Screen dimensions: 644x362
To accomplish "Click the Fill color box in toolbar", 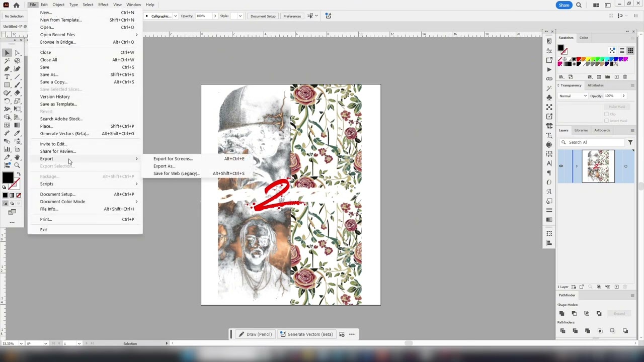I will (x=8, y=177).
